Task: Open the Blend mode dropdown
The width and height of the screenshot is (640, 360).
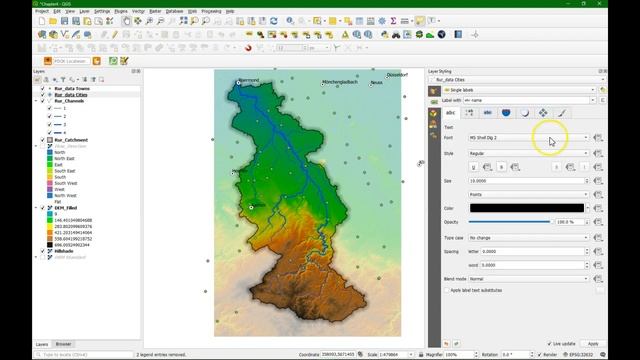Action: [529, 279]
